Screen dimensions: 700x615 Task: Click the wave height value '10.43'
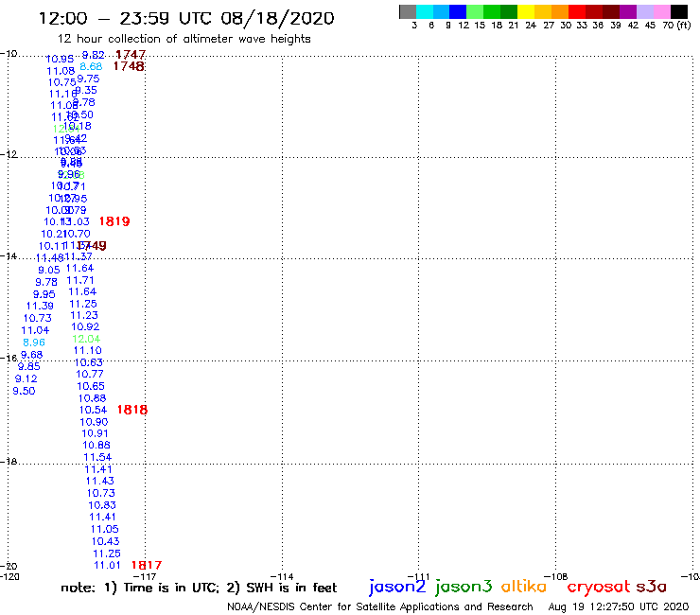[106, 541]
